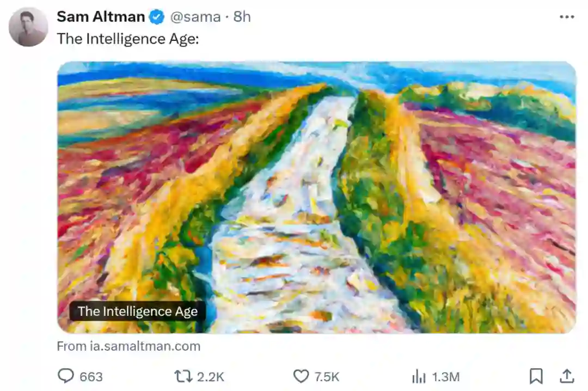Click the reply speech bubble icon
Viewport: 588px width, 391px height.
tap(65, 376)
